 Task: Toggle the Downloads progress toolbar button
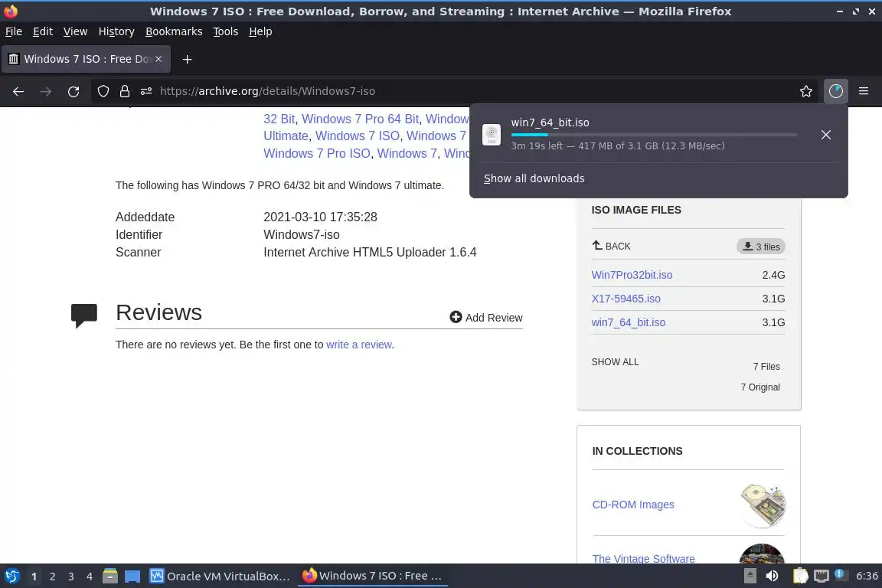[836, 91]
